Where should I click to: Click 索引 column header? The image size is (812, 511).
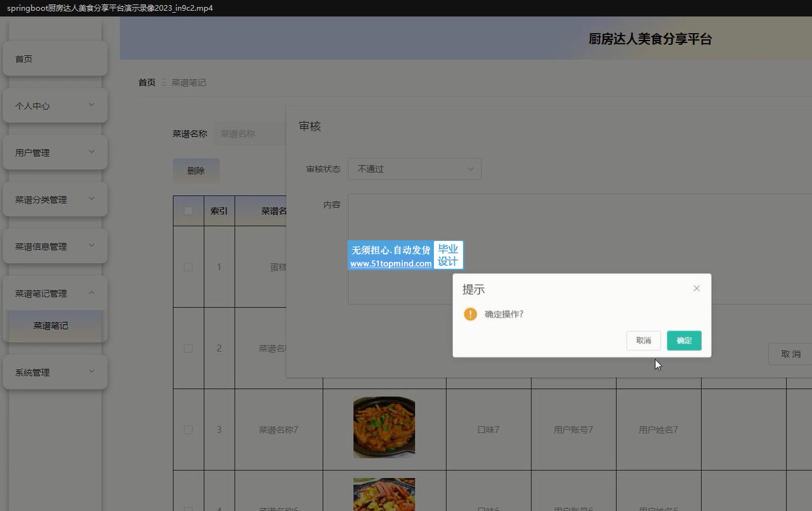point(219,211)
